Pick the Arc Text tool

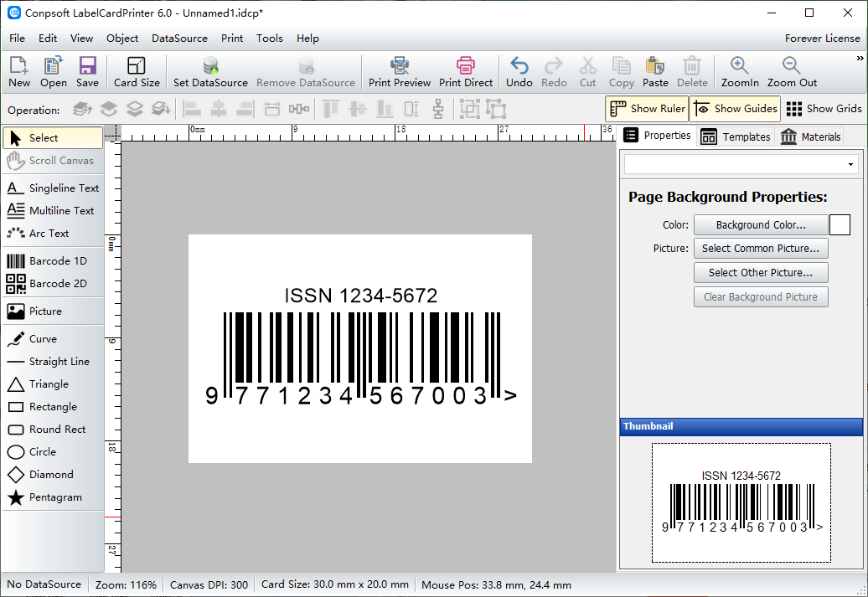tap(53, 234)
